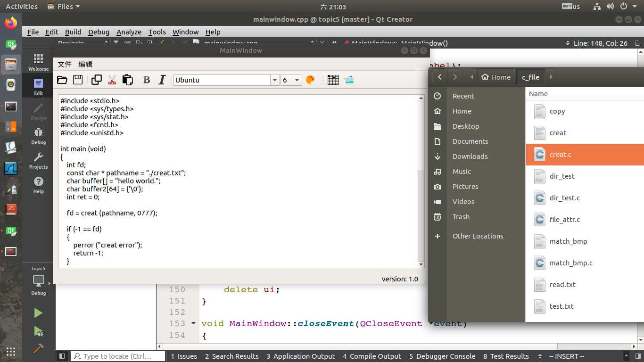Open Show Applications grid in dock

[11, 352]
